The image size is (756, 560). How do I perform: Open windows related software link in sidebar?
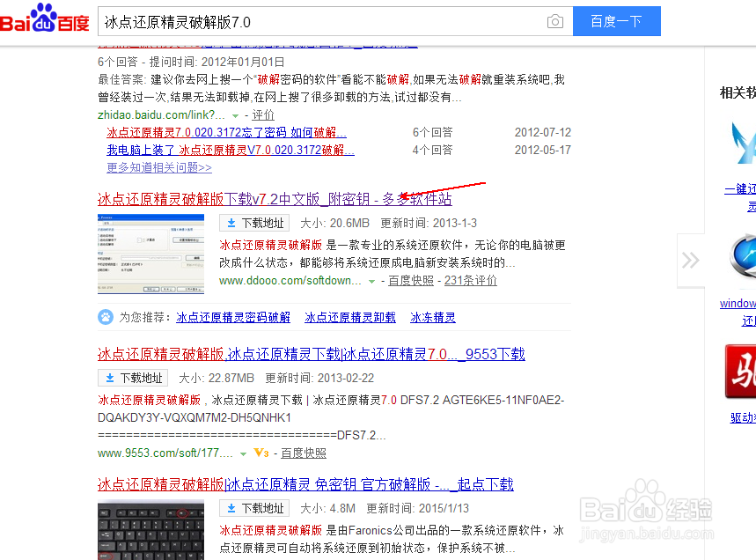pos(738,304)
